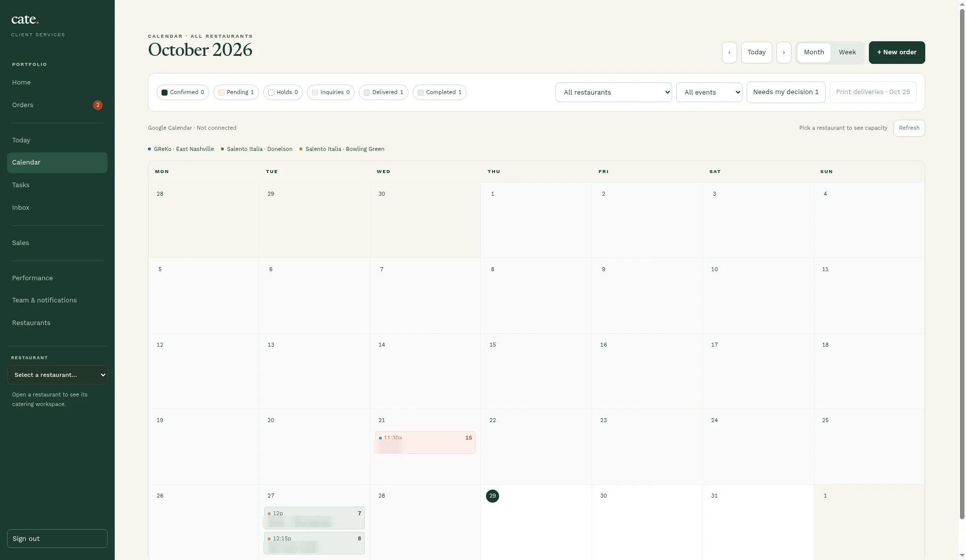Switch to Month view
Image resolution: width=966 pixels, height=560 pixels.
coord(814,52)
